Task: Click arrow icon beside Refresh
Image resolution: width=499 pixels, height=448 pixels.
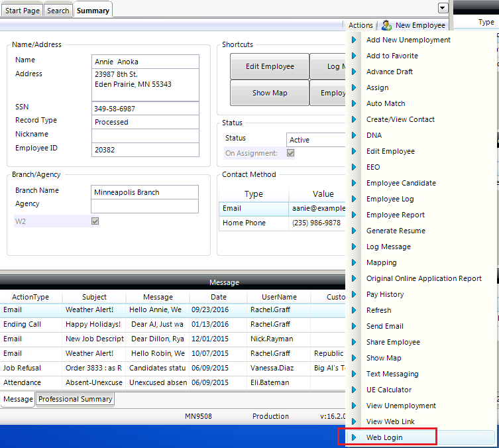Action: click(354, 310)
